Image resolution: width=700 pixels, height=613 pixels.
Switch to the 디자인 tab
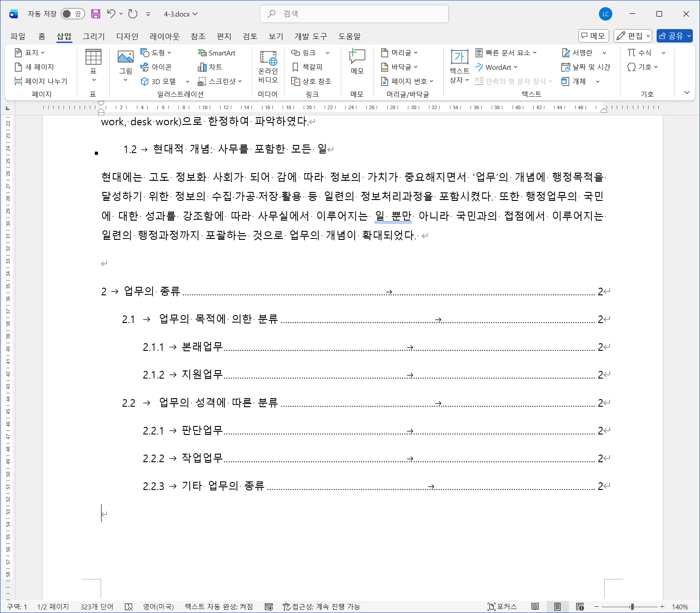coord(127,36)
